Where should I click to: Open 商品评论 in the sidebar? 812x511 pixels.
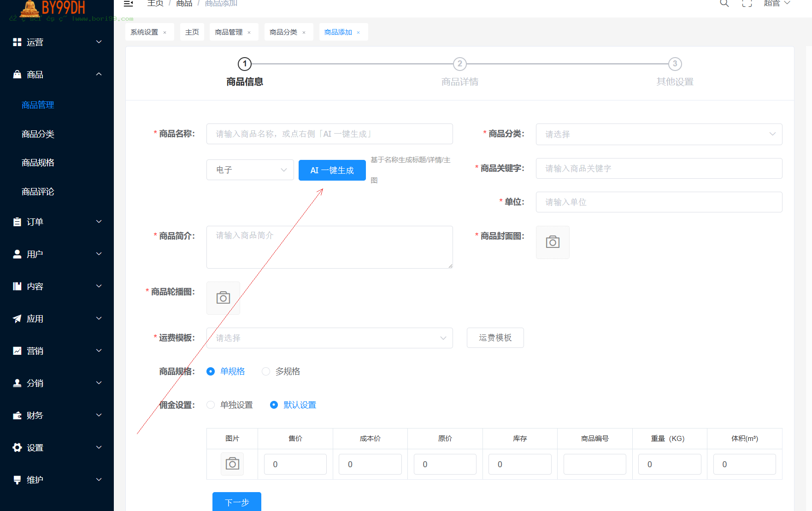coord(38,192)
